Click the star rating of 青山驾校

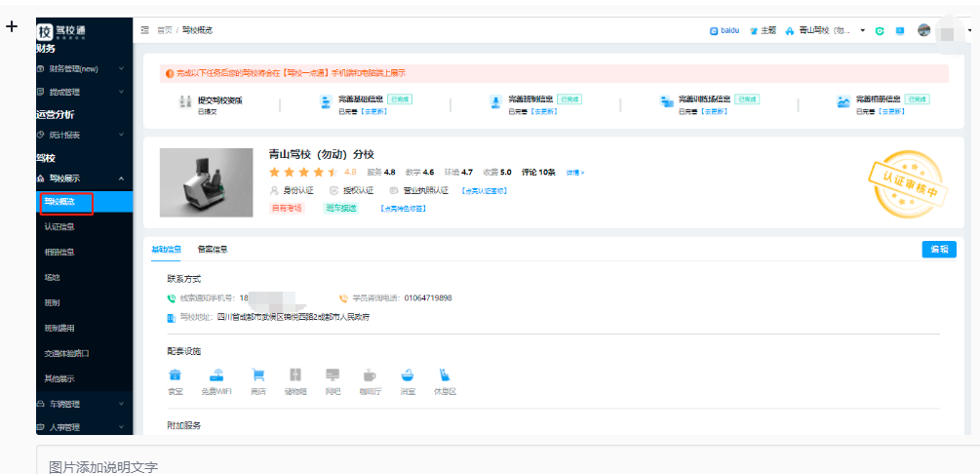coord(303,172)
